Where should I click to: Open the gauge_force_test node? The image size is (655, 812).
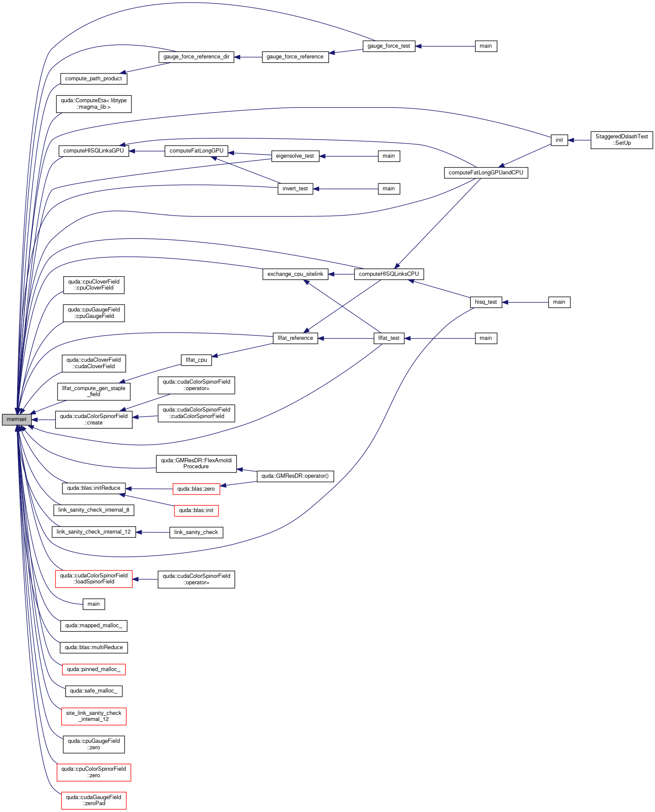(x=389, y=46)
